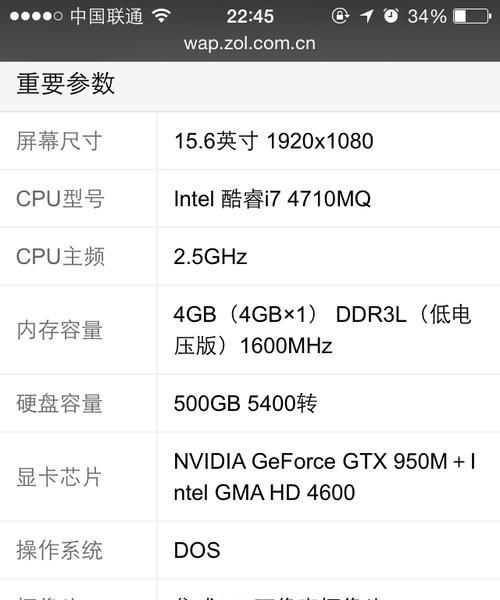Tap the 2.5GHz value

tap(210, 256)
